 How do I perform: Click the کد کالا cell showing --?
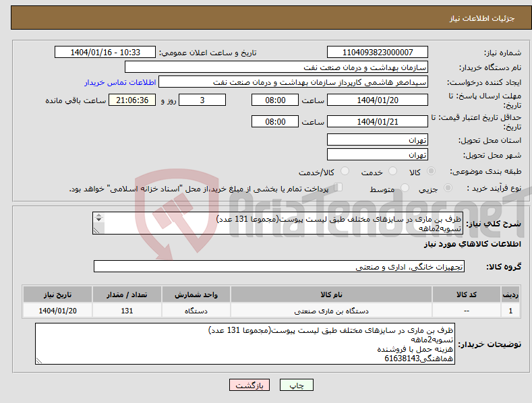click(467, 311)
